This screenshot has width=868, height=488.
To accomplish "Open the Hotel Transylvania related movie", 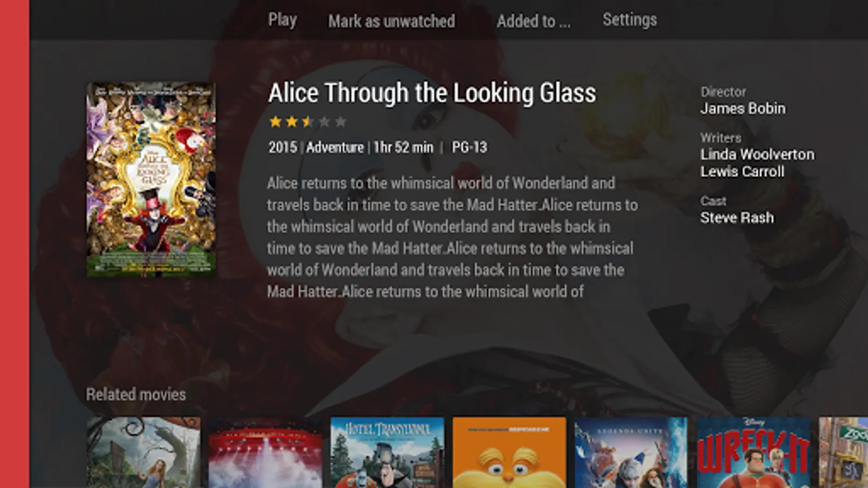I will pos(387,452).
